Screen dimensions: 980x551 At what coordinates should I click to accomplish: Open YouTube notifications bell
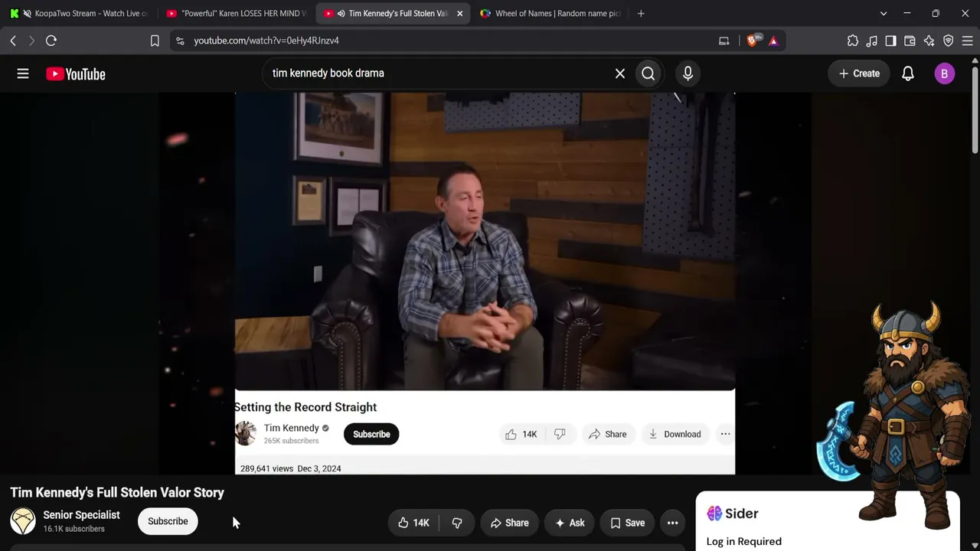click(x=908, y=73)
